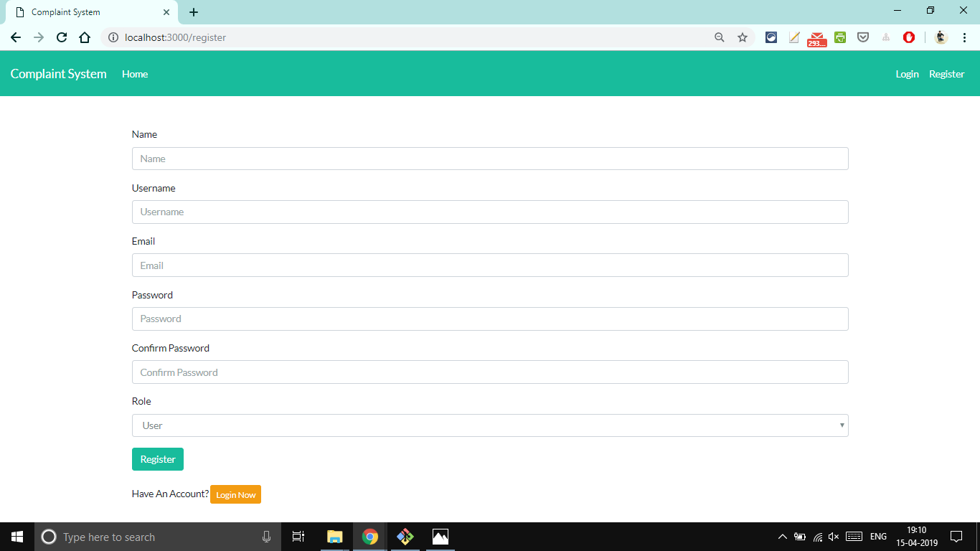This screenshot has width=980, height=551.
Task: Open a new browser tab
Action: coord(194,12)
